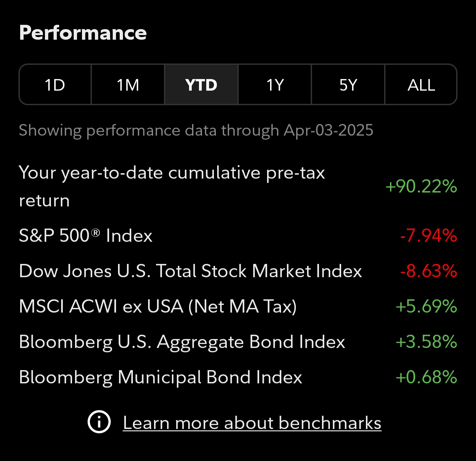This screenshot has width=476, height=461.
Task: Click the -8.63% Dow Jones value
Action: pyautogui.click(x=428, y=271)
